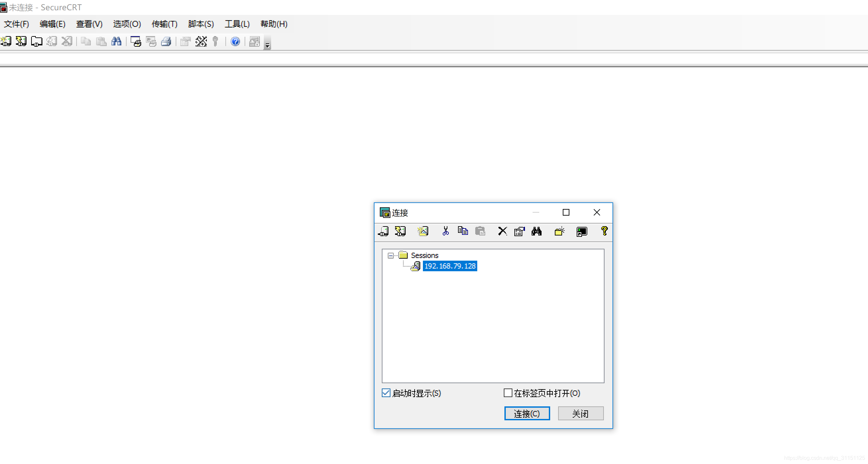The image size is (868, 464).
Task: Open the 编辑(E) menu
Action: tap(52, 24)
